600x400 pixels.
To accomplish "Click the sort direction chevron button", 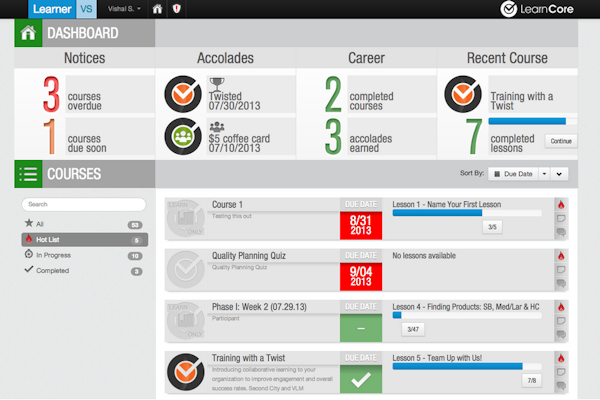I will (x=559, y=173).
